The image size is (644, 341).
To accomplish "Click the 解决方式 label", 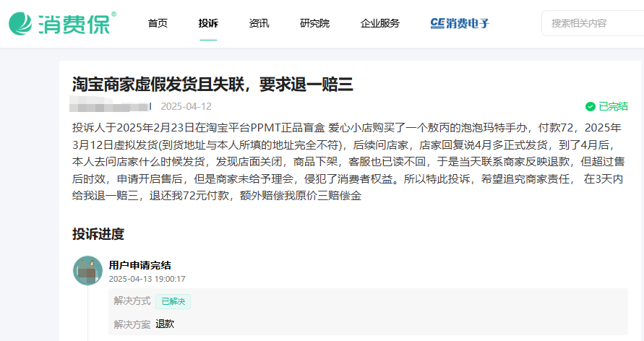I will tap(132, 301).
